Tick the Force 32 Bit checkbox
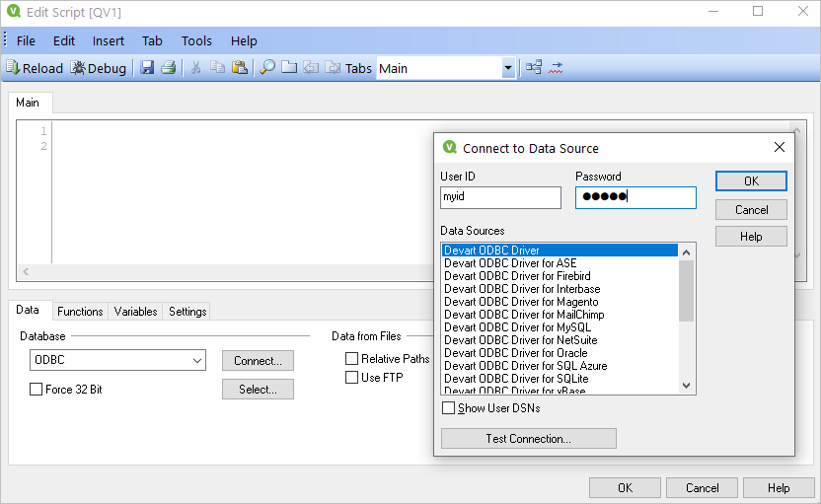This screenshot has height=504, width=821. coord(37,390)
